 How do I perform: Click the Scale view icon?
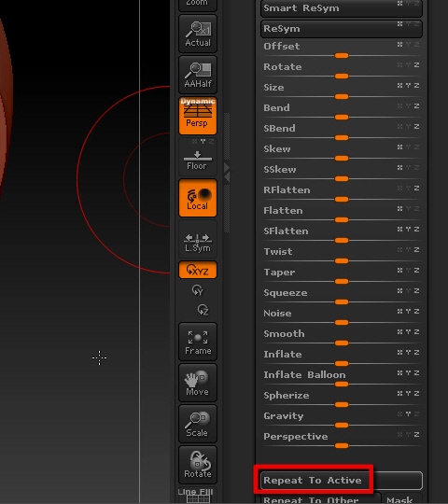pos(198,424)
